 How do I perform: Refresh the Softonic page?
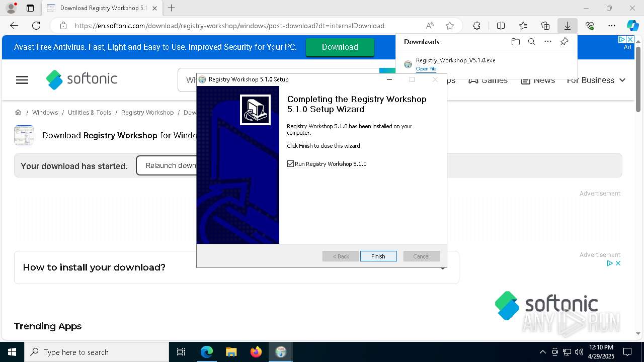pyautogui.click(x=36, y=26)
